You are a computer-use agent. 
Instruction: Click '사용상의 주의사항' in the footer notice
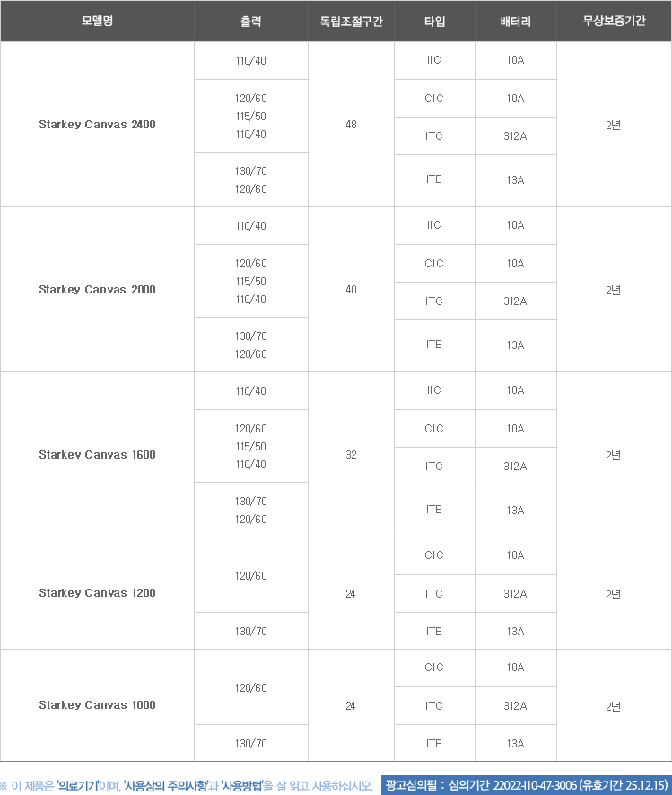click(x=168, y=786)
